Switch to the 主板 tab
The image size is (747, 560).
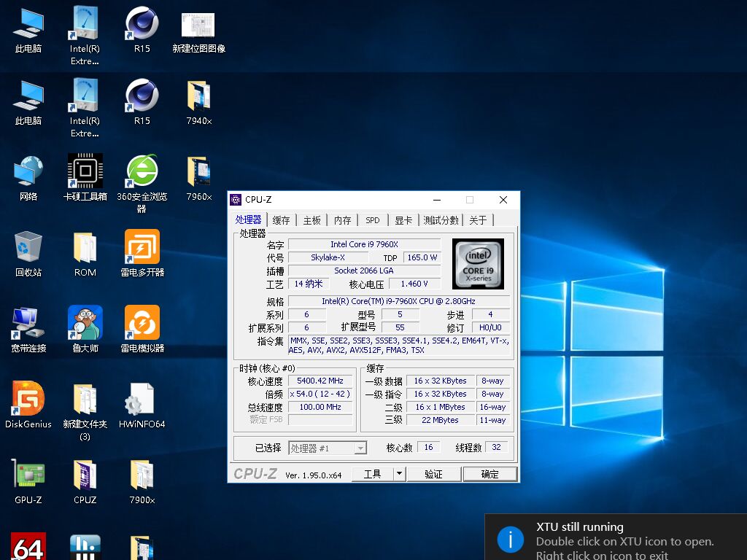312,220
